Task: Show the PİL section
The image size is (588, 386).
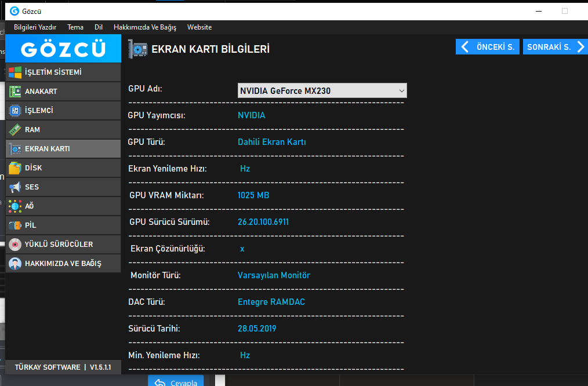Action: pyautogui.click(x=63, y=225)
